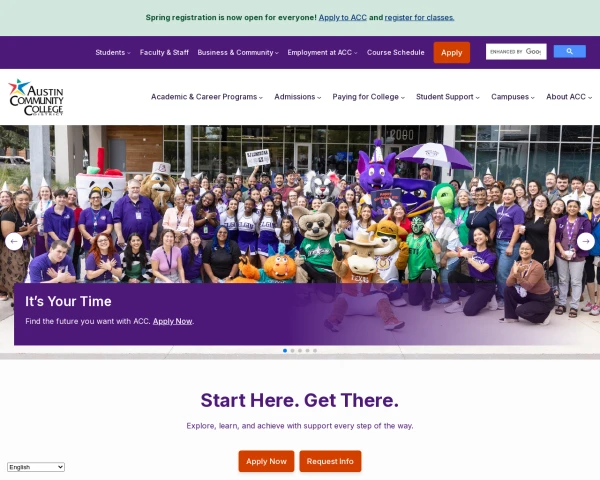Expand the Students menu
Viewport: 600px width, 480px height.
pyautogui.click(x=113, y=52)
